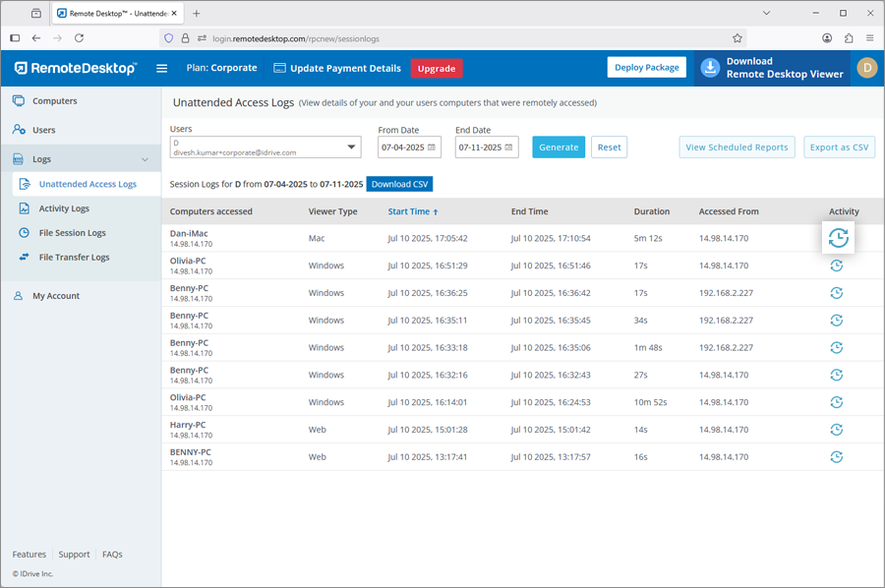The image size is (885, 588).
Task: Open the FAQs link in footer
Action: coord(112,555)
